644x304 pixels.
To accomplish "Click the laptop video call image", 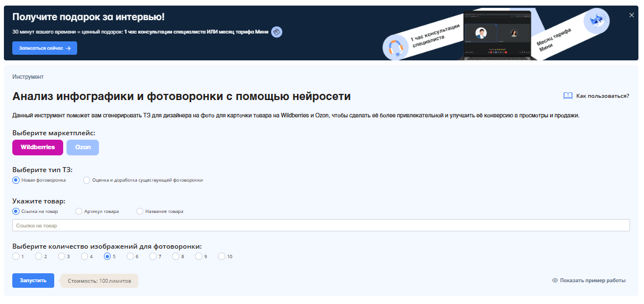I will (495, 36).
